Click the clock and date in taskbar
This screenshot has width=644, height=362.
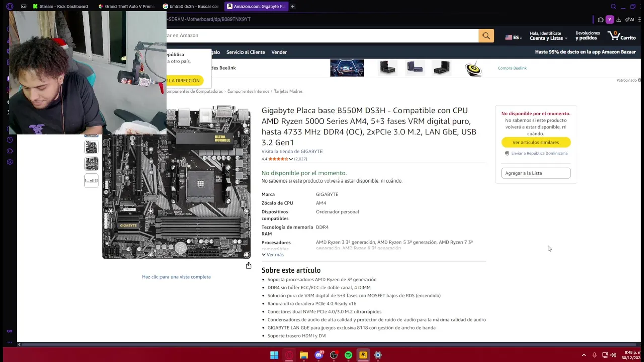(x=632, y=355)
